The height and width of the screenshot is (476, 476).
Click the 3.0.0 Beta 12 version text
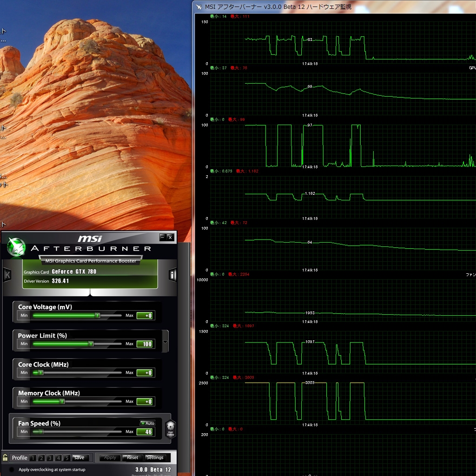[153, 469]
